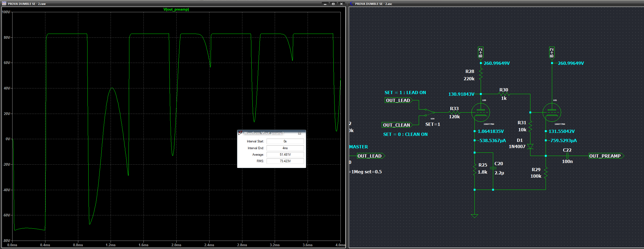This screenshot has width=644, height=249.
Task: Click the U20 triode tube symbol
Action: tap(480, 112)
